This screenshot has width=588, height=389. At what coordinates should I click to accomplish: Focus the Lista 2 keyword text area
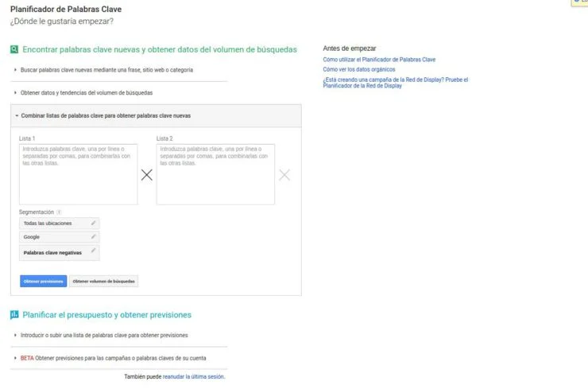point(215,173)
